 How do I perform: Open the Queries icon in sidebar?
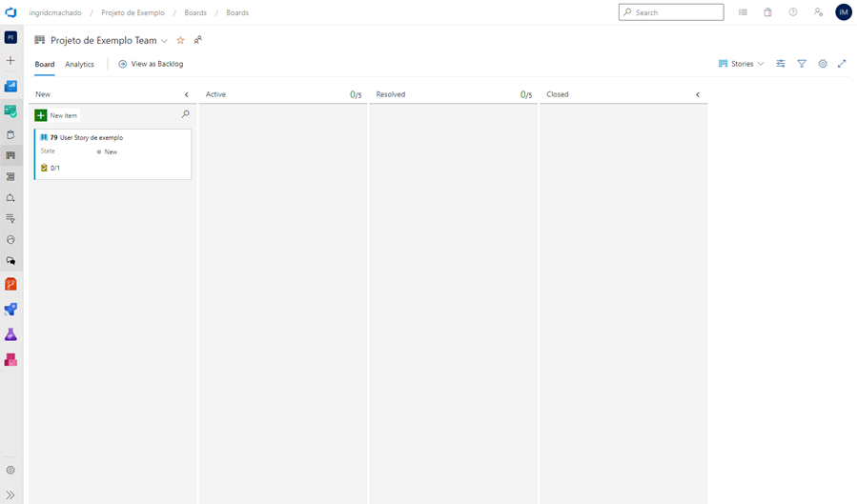point(10,218)
